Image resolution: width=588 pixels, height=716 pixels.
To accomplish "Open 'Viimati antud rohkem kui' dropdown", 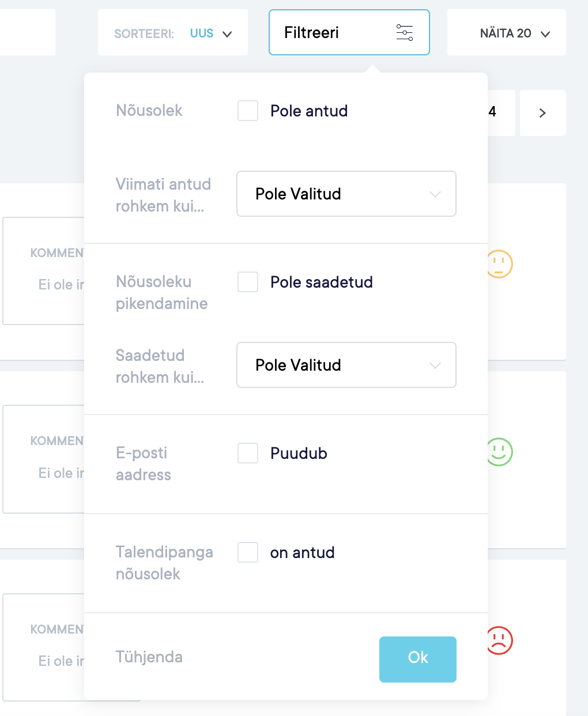I will 346,194.
